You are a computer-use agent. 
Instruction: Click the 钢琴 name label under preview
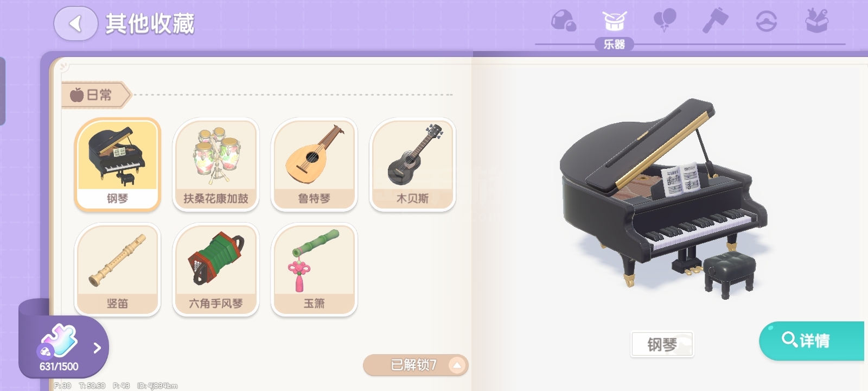click(662, 344)
